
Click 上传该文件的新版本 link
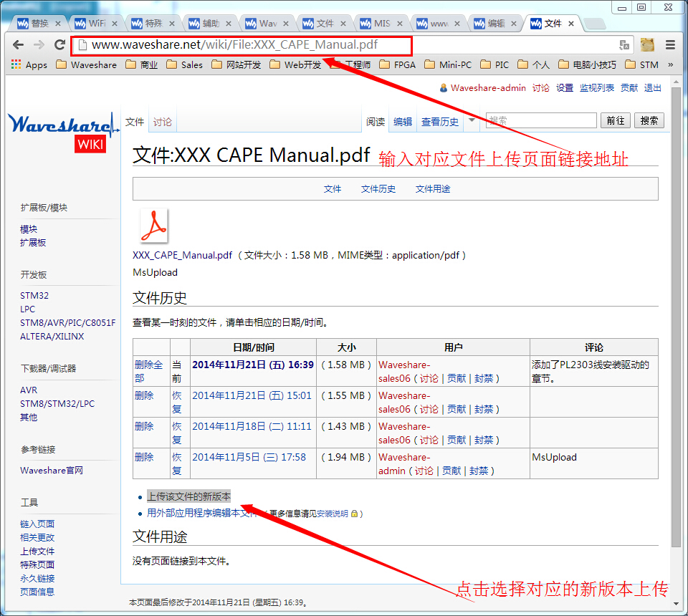click(188, 496)
